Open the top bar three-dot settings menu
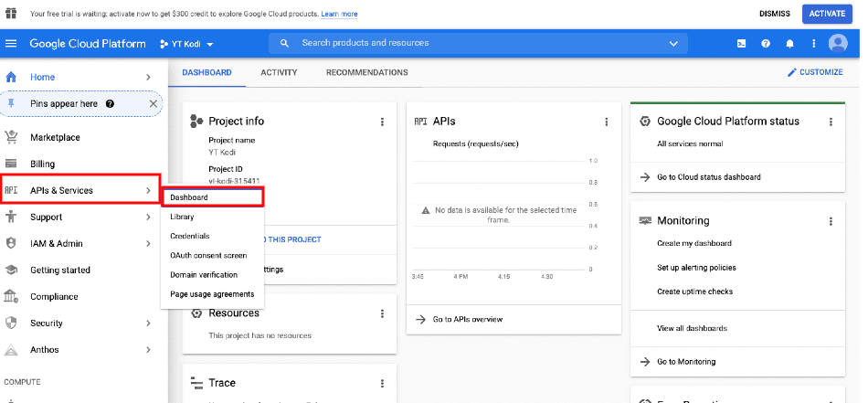This screenshot has height=403, width=868. click(x=813, y=44)
